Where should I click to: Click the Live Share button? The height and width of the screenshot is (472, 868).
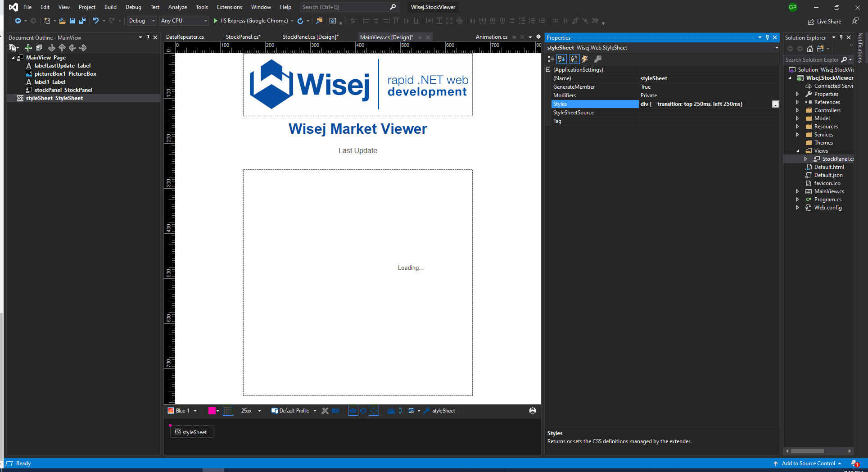pos(824,21)
